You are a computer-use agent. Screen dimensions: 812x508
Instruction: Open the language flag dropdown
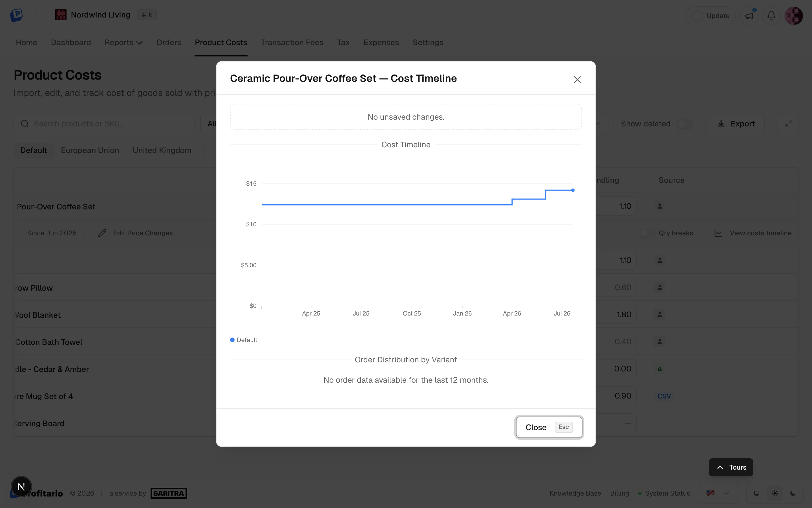coord(718,493)
